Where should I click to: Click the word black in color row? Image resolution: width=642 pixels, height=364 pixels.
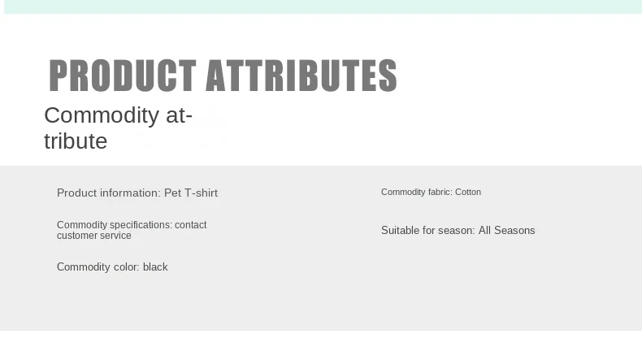pyautogui.click(x=155, y=267)
